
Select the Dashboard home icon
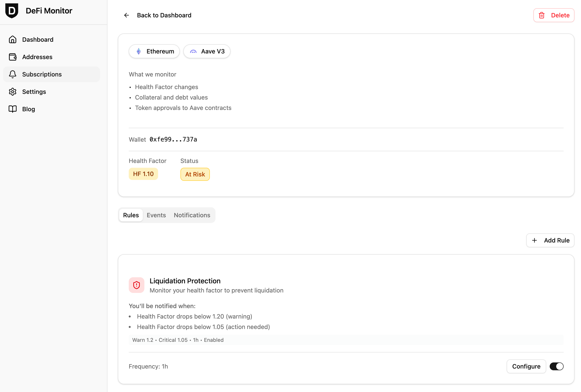pyautogui.click(x=13, y=40)
